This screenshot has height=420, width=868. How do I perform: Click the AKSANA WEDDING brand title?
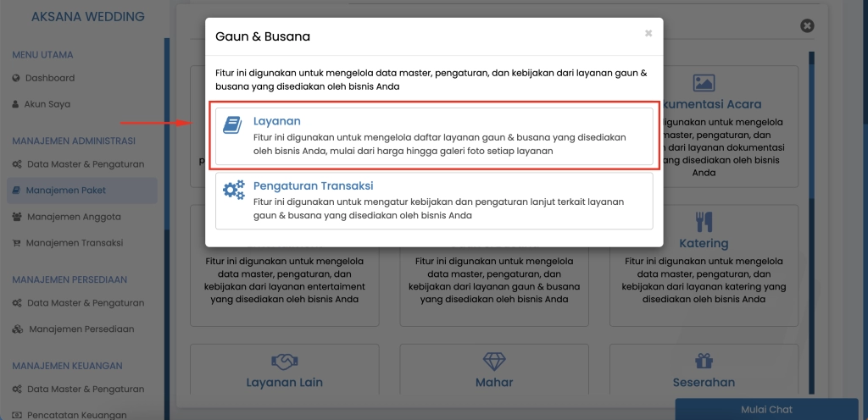(88, 17)
